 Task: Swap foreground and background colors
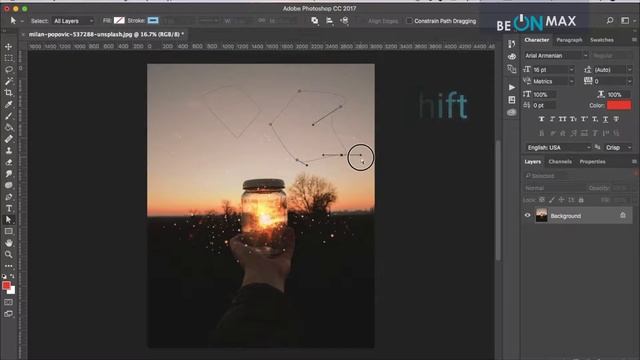[12, 277]
